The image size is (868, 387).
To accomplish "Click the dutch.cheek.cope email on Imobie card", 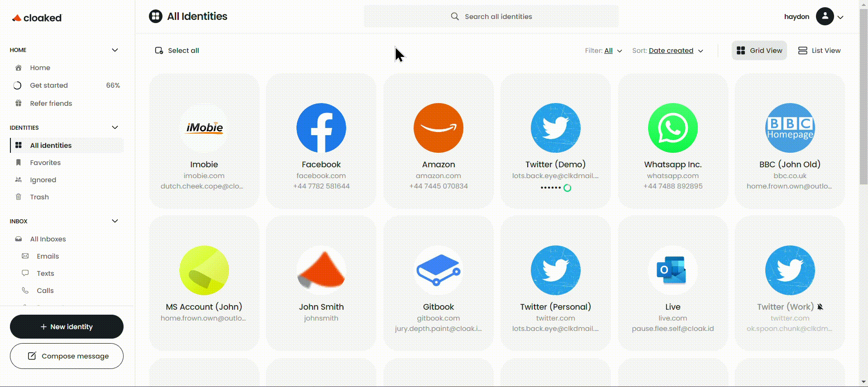I will [x=202, y=186].
